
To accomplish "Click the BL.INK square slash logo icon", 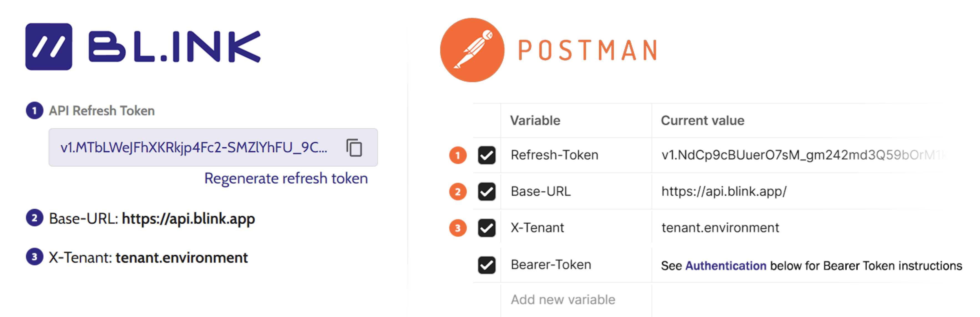I will pos(49,47).
